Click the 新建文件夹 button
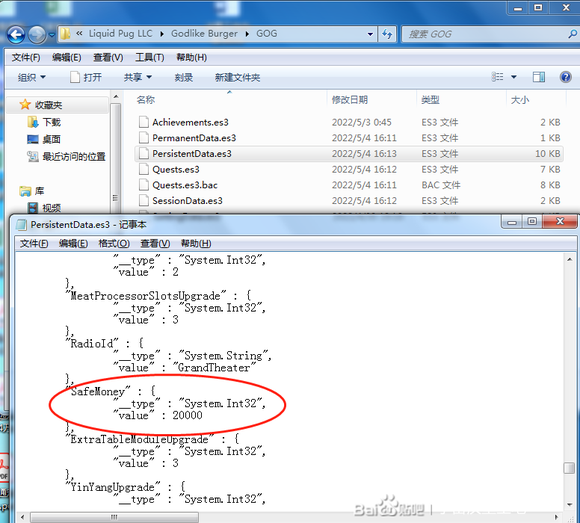580x523 pixels. coord(237,77)
